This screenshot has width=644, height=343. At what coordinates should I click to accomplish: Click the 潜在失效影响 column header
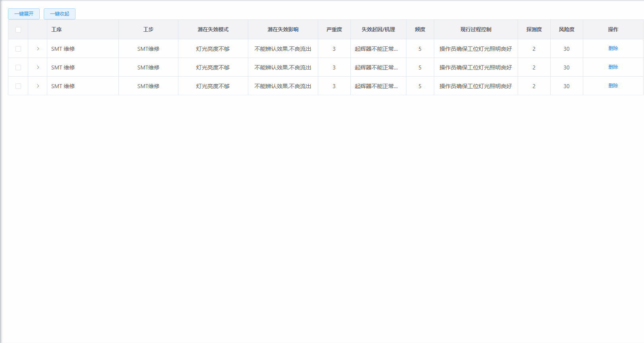tap(283, 29)
